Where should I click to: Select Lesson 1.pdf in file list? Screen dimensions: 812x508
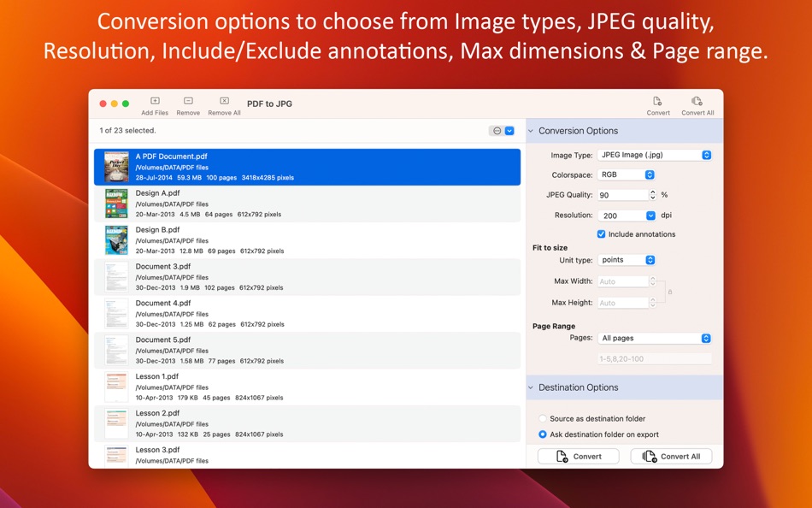pyautogui.click(x=307, y=387)
